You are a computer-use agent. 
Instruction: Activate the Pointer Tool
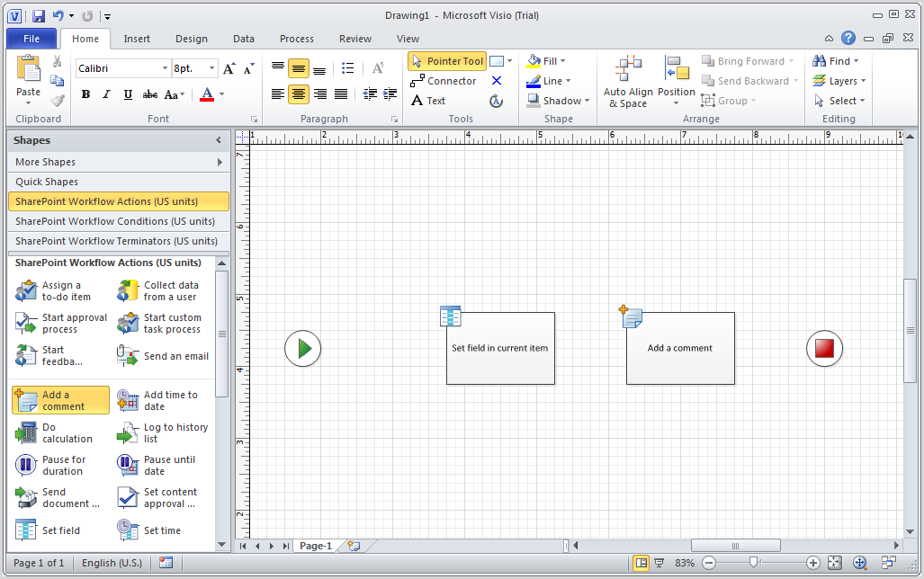click(447, 60)
